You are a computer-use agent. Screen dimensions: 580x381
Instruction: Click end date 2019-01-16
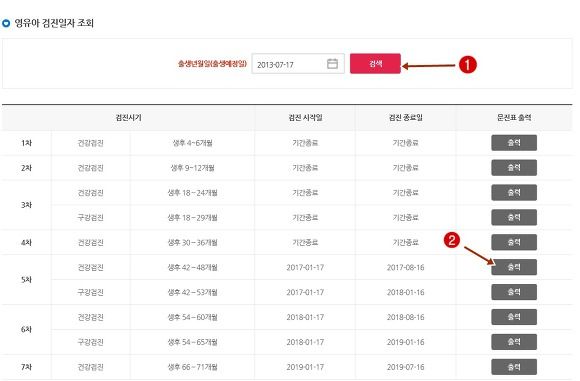point(405,342)
